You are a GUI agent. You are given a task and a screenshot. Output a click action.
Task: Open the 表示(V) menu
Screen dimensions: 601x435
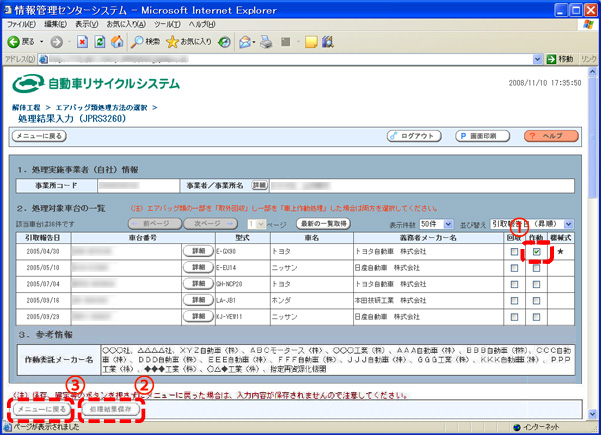point(86,24)
